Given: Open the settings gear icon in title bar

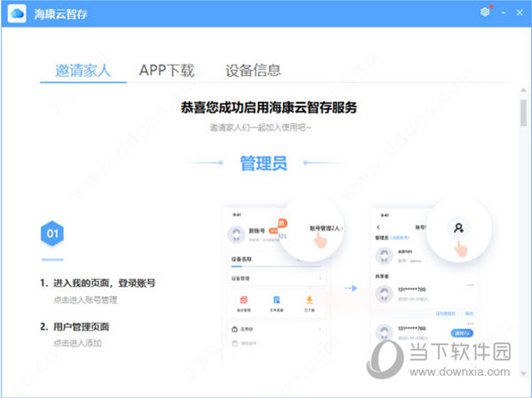Looking at the screenshot, I should pyautogui.click(x=485, y=12).
